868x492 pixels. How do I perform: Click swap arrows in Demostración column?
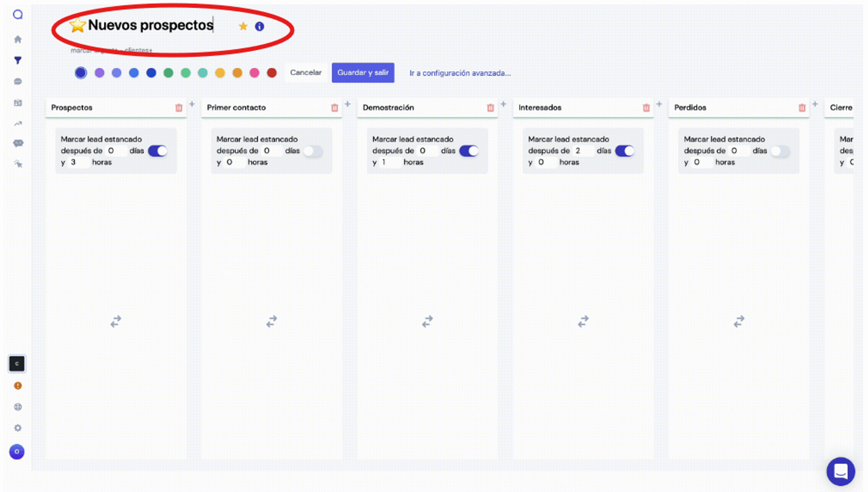[x=427, y=321]
